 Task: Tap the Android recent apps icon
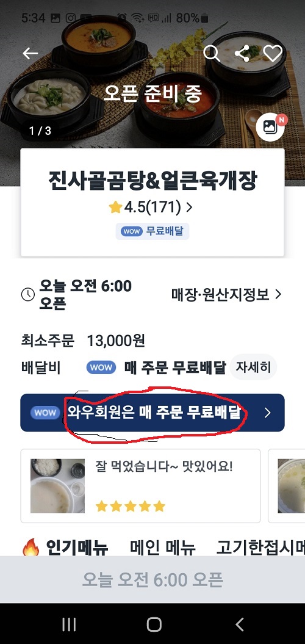pyautogui.click(x=69, y=624)
